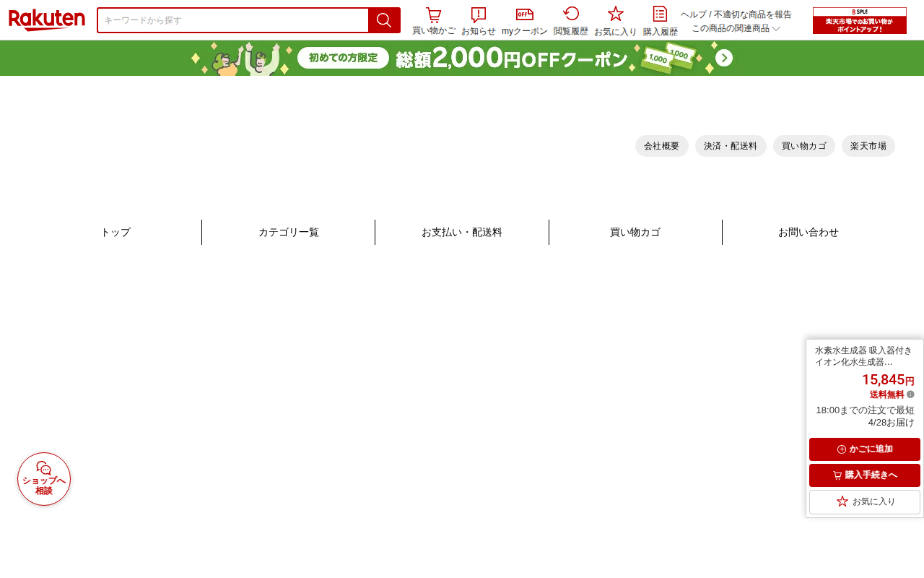Expand この商品の関連商品 dropdown
The width and height of the screenshot is (924, 578).
736,28
